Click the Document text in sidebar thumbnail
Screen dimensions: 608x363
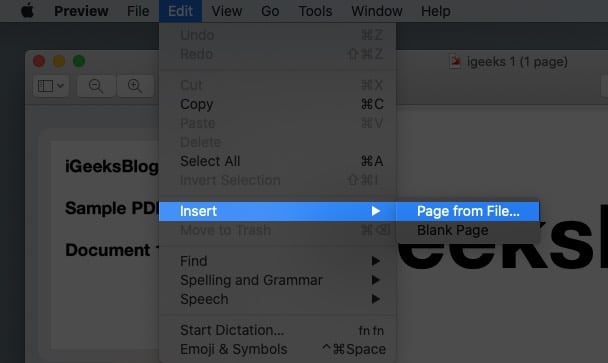coord(108,250)
